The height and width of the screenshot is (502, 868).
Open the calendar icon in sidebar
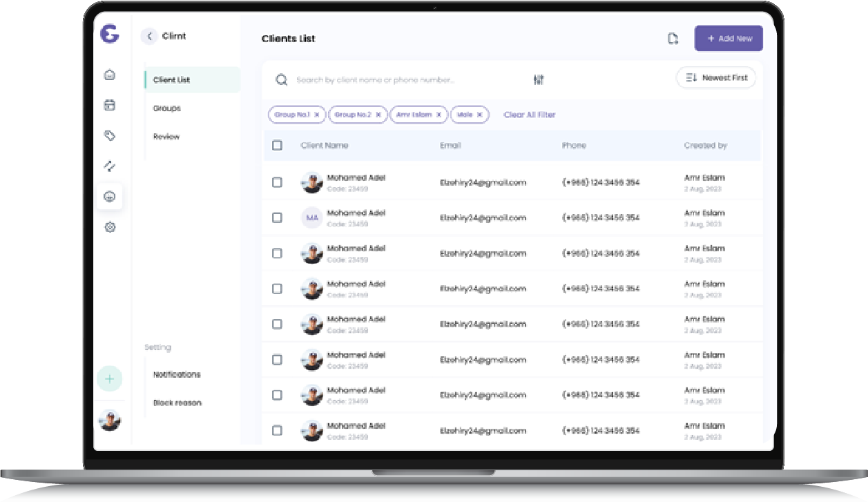tap(109, 106)
